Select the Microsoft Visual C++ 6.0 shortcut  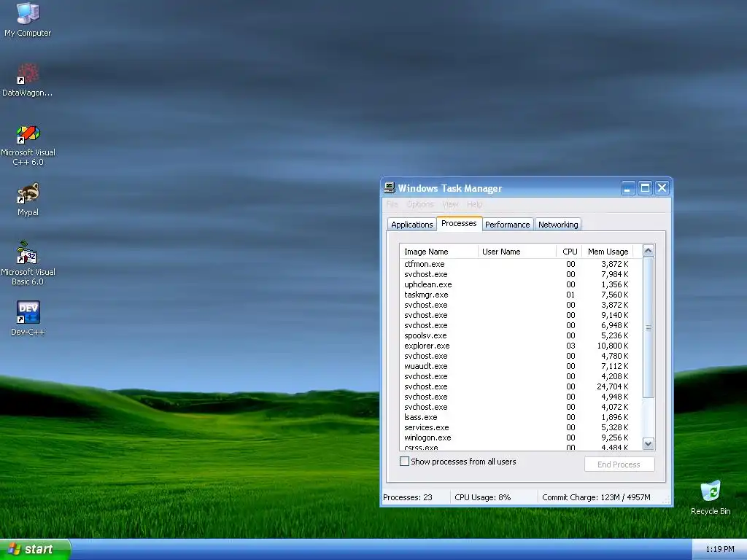[28, 145]
